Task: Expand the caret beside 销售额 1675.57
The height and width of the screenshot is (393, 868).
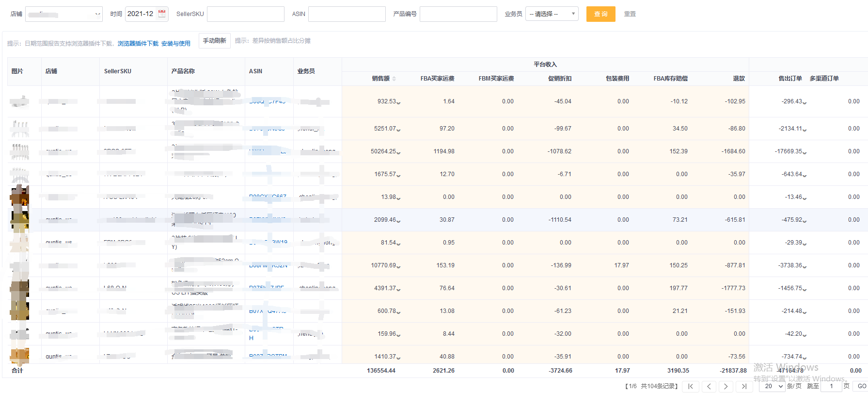Action: click(x=398, y=176)
